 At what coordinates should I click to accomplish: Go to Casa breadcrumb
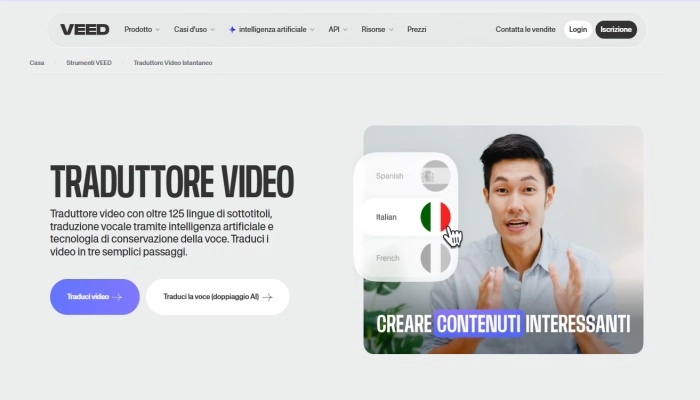pyautogui.click(x=37, y=63)
